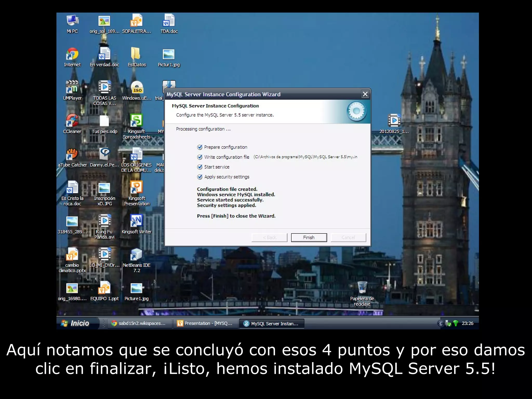Select the orig_sol_169 image icon
This screenshot has height=399, width=532.
pos(104,24)
